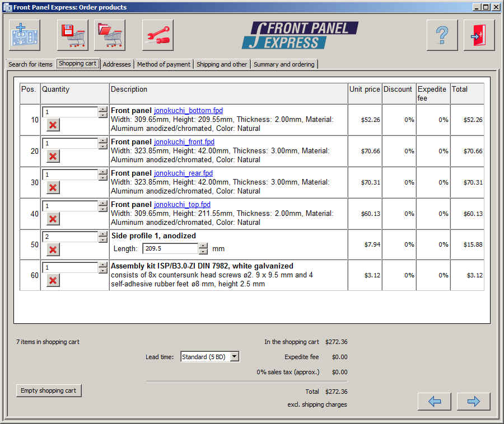Decrease quantity of Side profile 1
This screenshot has width=504, height=424.
coord(103,240)
